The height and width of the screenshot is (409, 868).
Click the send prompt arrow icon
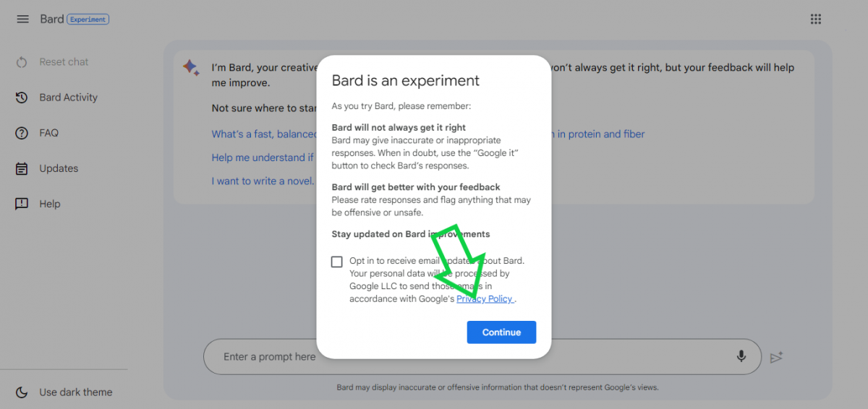777,357
